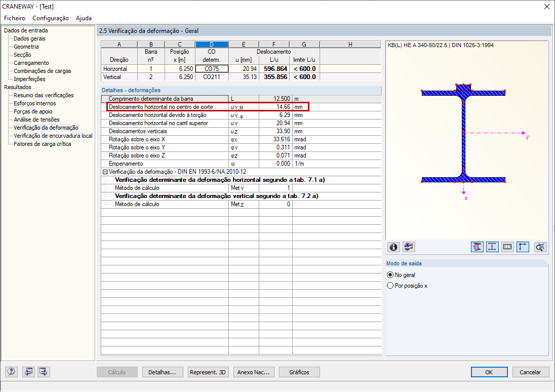
Task: Open Forças de apoio results
Action: (x=33, y=111)
